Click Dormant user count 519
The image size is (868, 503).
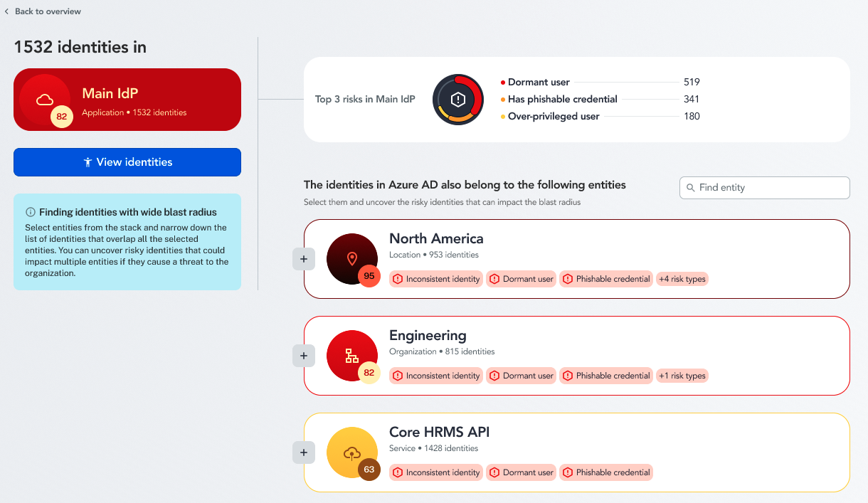692,83
